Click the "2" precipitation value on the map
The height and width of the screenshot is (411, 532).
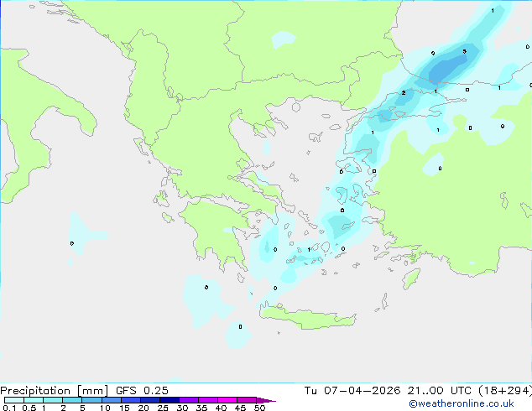click(x=404, y=92)
